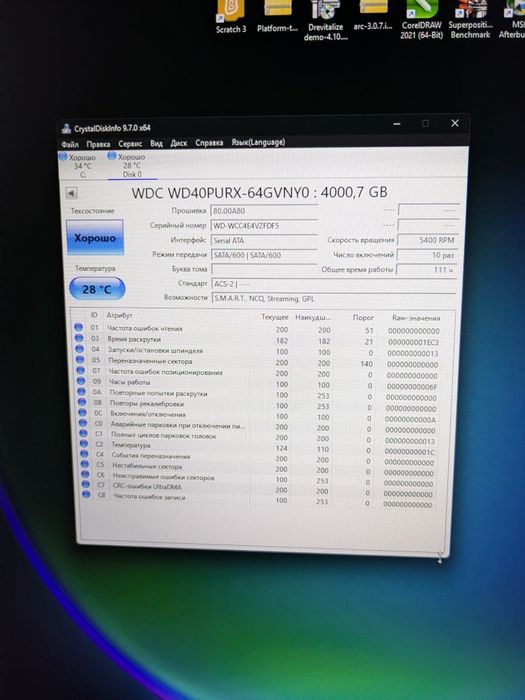The height and width of the screenshot is (700, 525).
Task: Open Drevitalize demo desktop icon
Action: [x=326, y=21]
